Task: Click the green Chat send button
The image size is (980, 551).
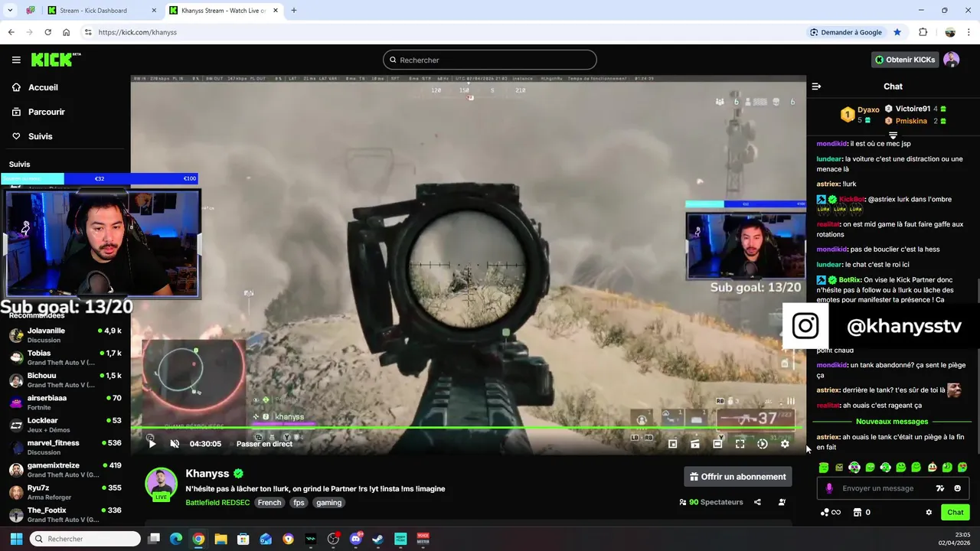Action: coord(955,513)
